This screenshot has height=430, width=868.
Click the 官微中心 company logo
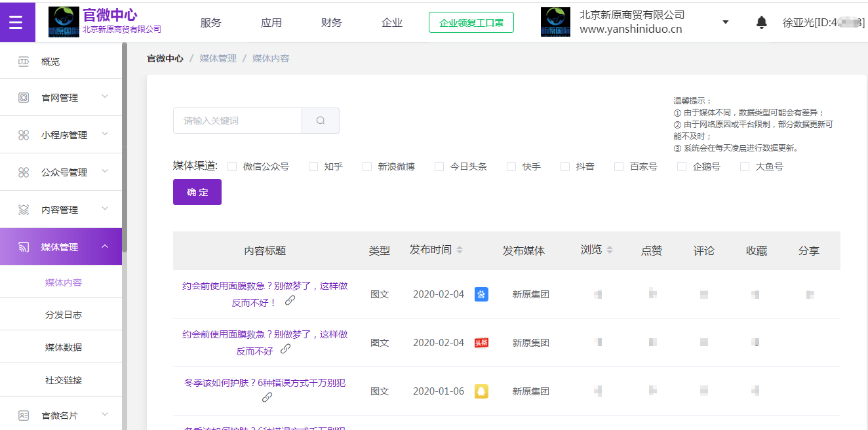click(x=64, y=22)
